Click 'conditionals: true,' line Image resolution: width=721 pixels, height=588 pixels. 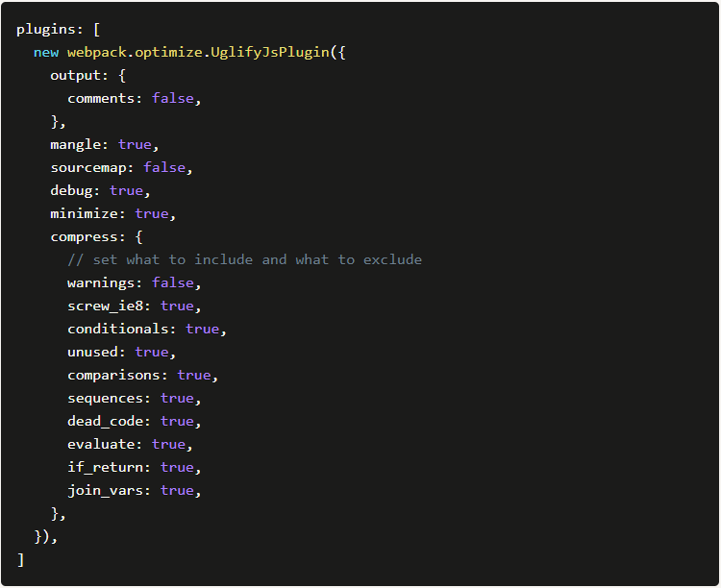tap(147, 330)
